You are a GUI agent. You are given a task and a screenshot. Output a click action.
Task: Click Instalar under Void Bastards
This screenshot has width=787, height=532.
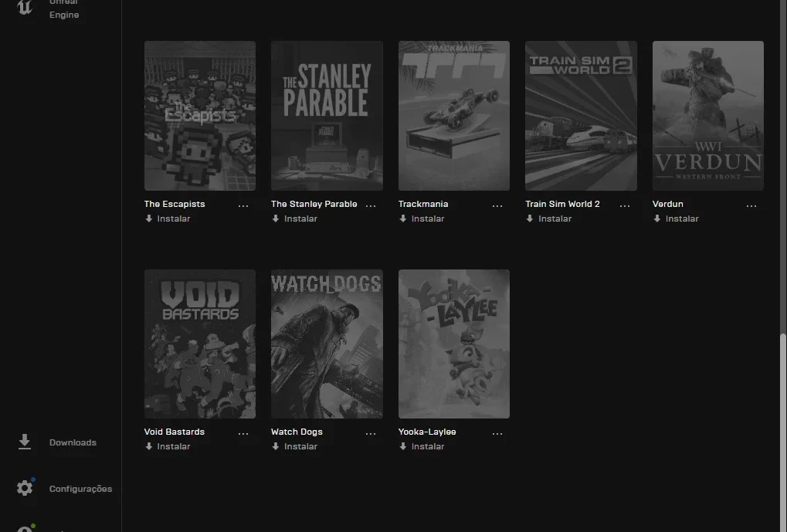click(173, 446)
